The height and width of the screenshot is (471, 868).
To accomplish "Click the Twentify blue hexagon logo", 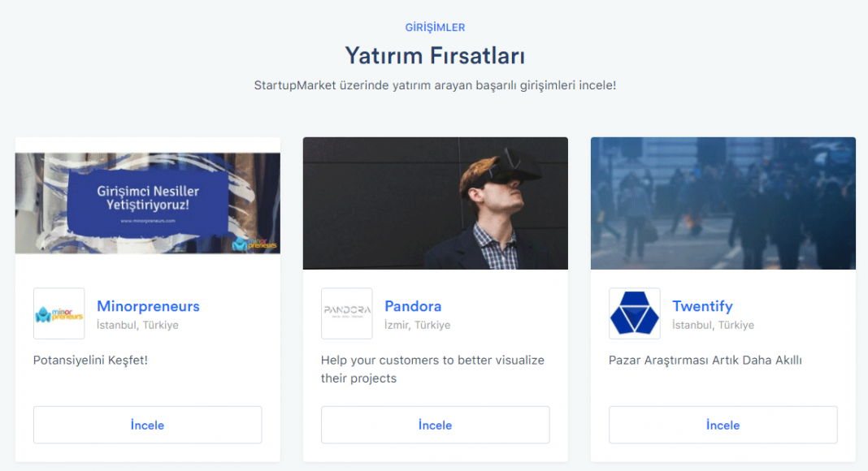I will coord(635,313).
